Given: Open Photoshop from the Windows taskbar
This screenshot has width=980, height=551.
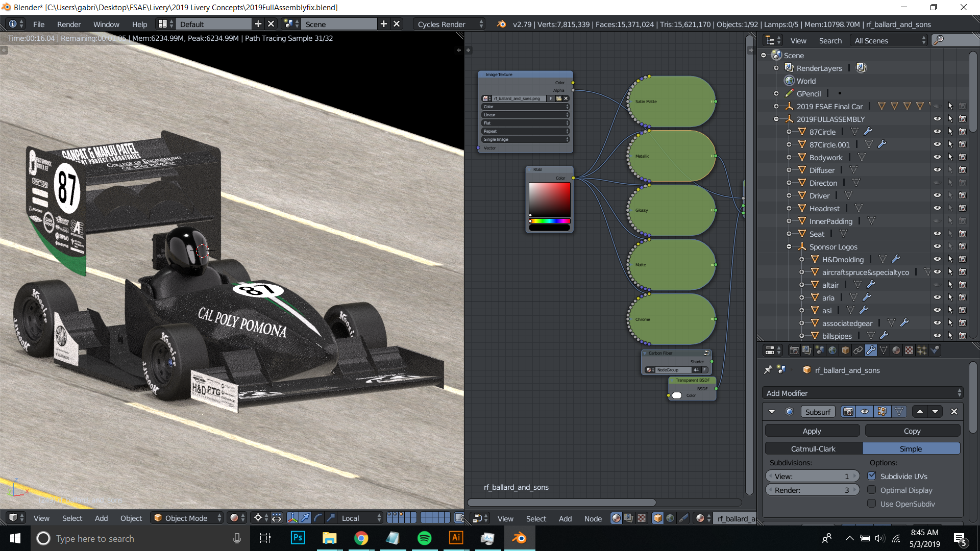Looking at the screenshot, I should [x=298, y=538].
